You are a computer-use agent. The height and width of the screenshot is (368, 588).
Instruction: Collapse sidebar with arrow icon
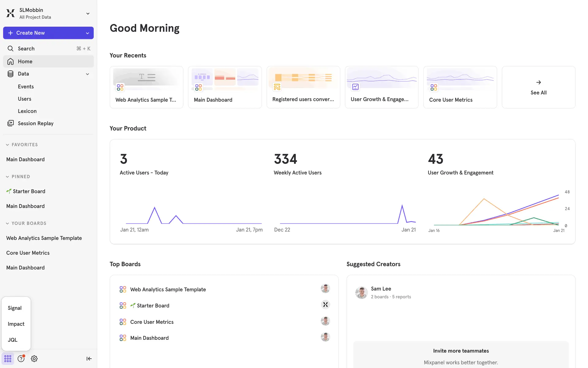(89, 358)
